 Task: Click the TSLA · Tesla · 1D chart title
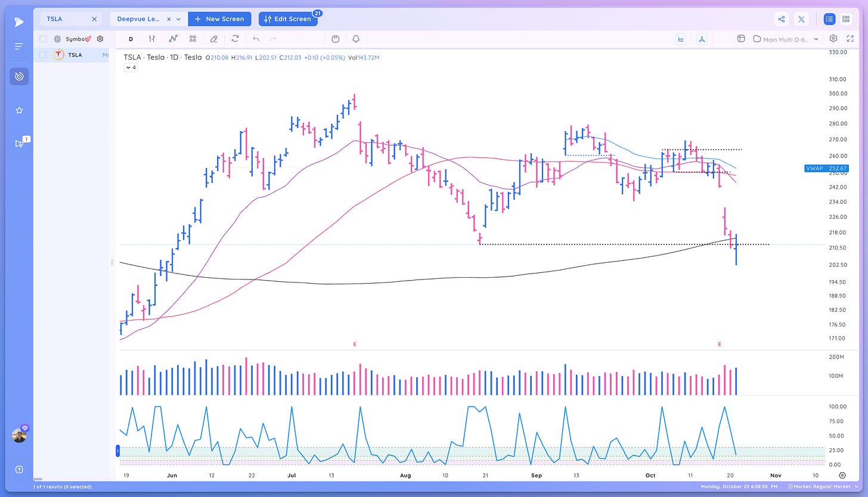163,58
